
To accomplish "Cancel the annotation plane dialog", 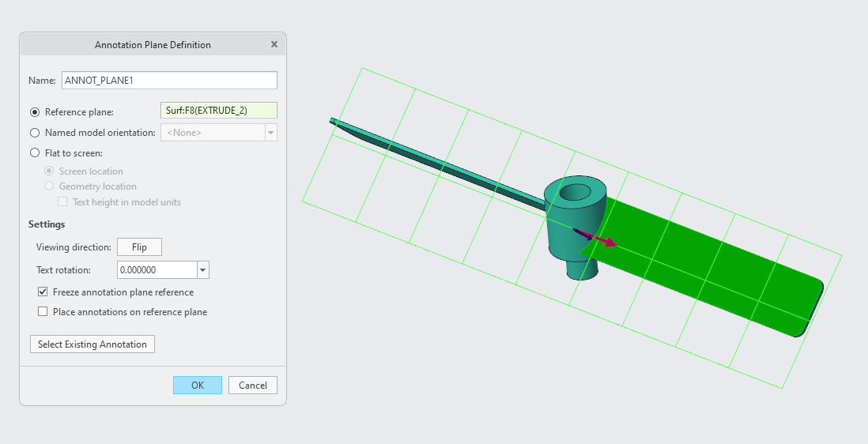I will click(253, 386).
